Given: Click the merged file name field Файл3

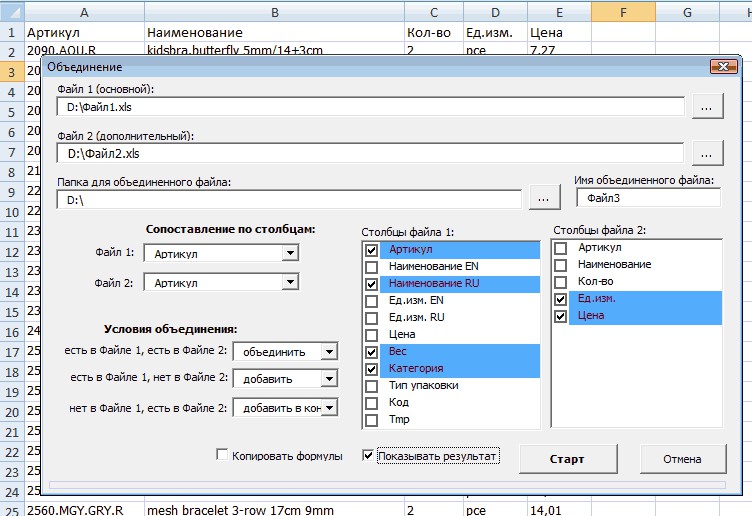Looking at the screenshot, I should click(x=648, y=198).
